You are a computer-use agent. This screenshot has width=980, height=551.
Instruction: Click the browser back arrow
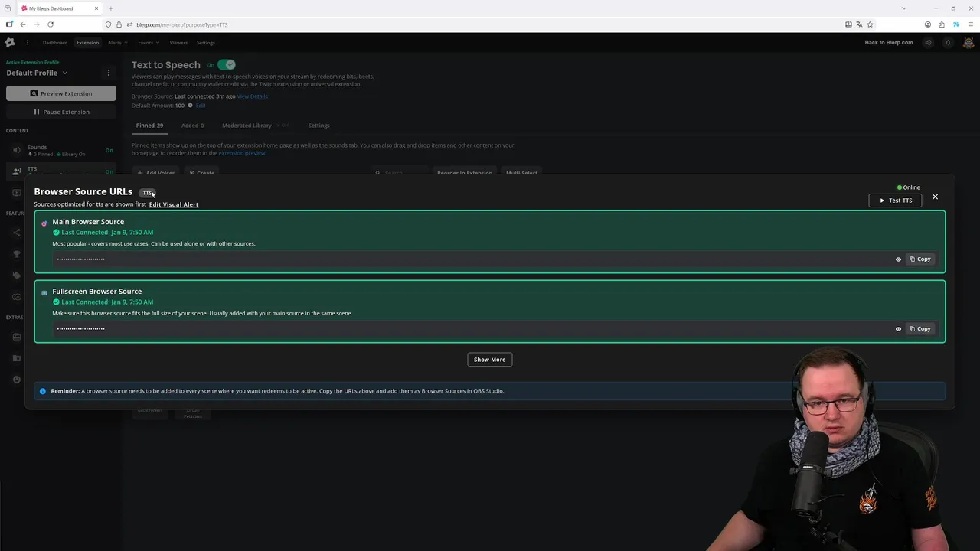click(23, 24)
